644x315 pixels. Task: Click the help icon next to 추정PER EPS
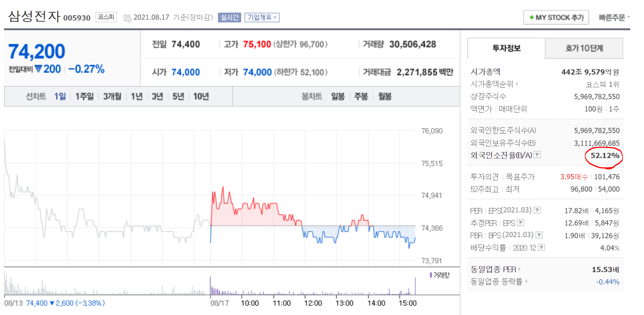520,223
